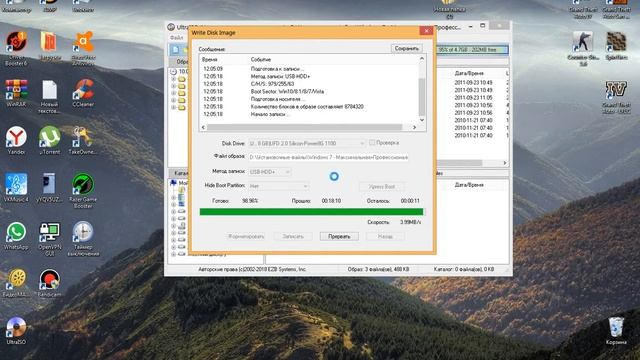
Task: Click the Файл образа image path field
Action: click(x=329, y=157)
